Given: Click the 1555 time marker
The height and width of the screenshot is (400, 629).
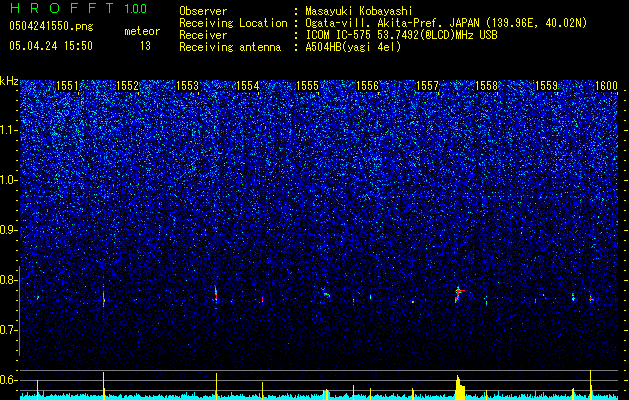Looking at the screenshot, I should coord(307,86).
